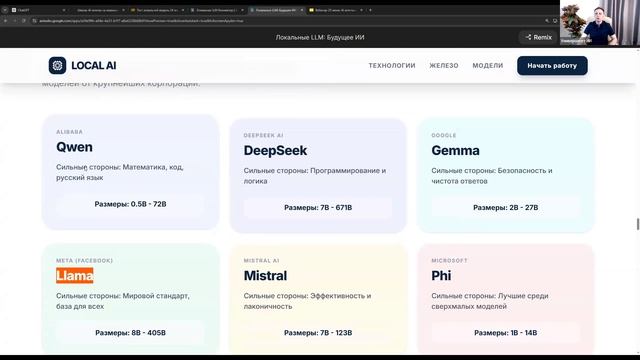The image size is (640, 360).
Task: Open a new browser tab with plus
Action: (x=370, y=10)
